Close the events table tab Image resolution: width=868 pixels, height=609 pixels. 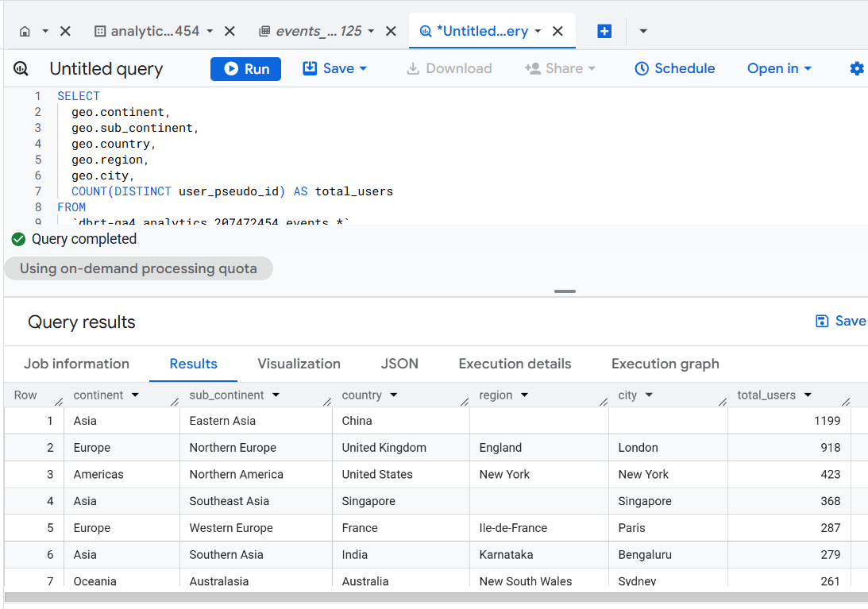391,31
